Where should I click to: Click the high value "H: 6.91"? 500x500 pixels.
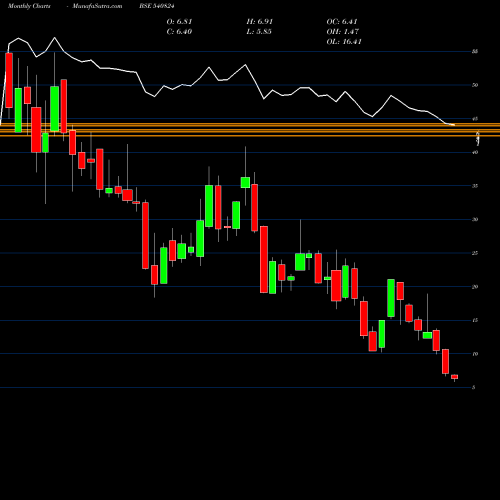(x=260, y=22)
